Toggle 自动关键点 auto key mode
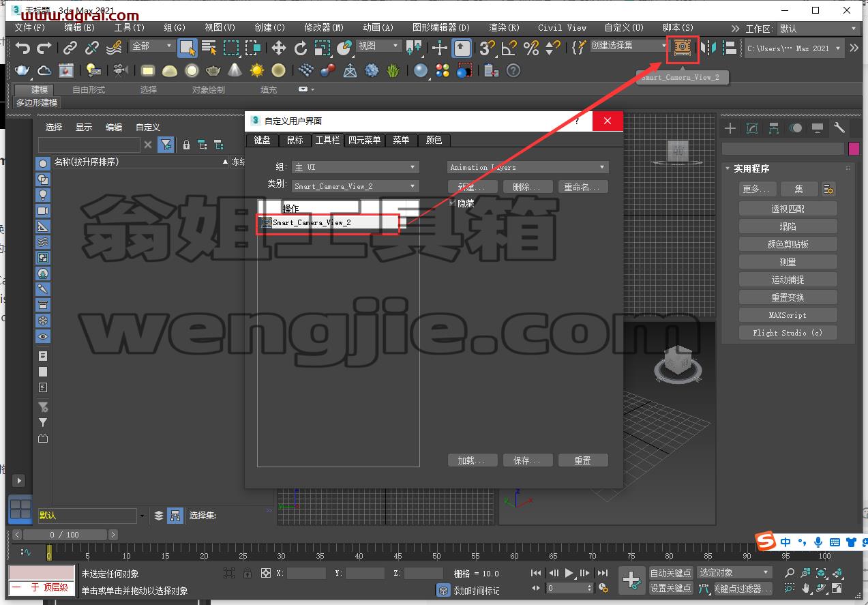Screen dimensions: 868x605 670,572
